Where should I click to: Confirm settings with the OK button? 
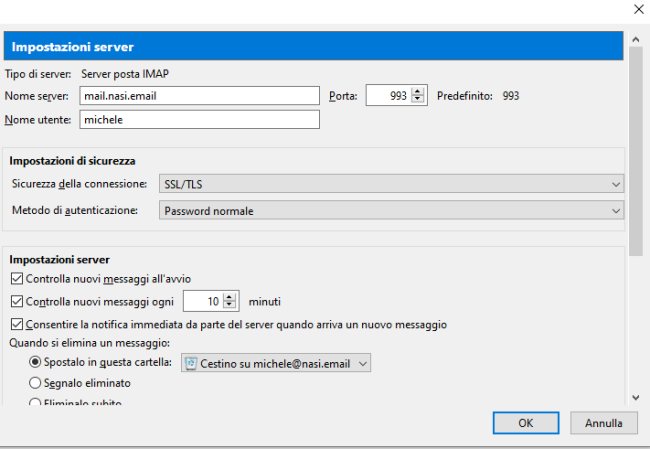tap(526, 423)
